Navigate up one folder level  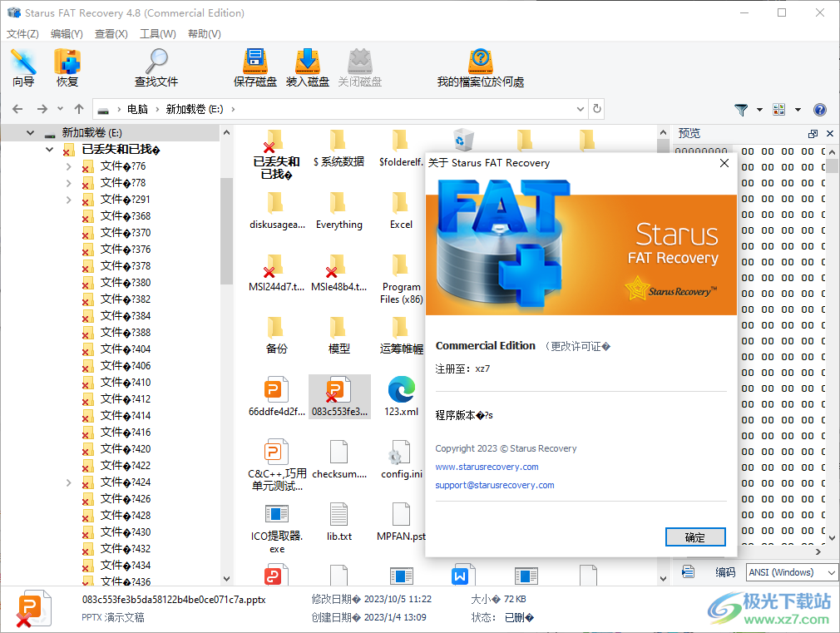[x=78, y=109]
